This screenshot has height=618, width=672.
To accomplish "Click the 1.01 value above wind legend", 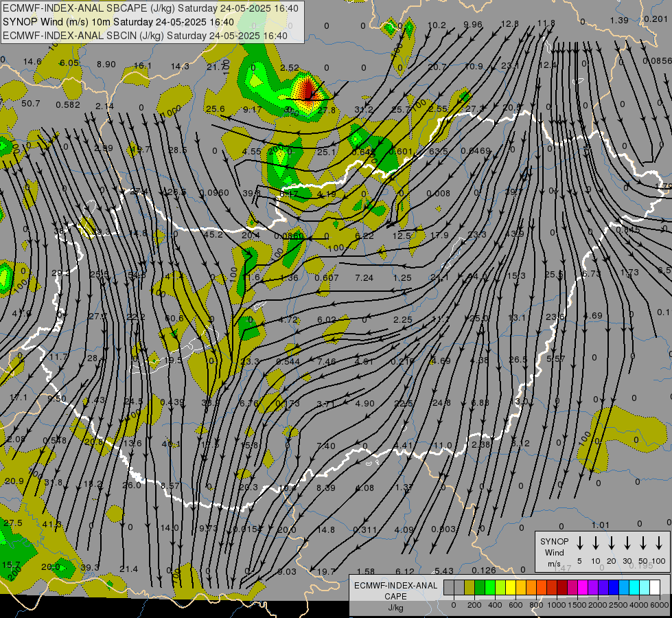I will pyautogui.click(x=601, y=525).
